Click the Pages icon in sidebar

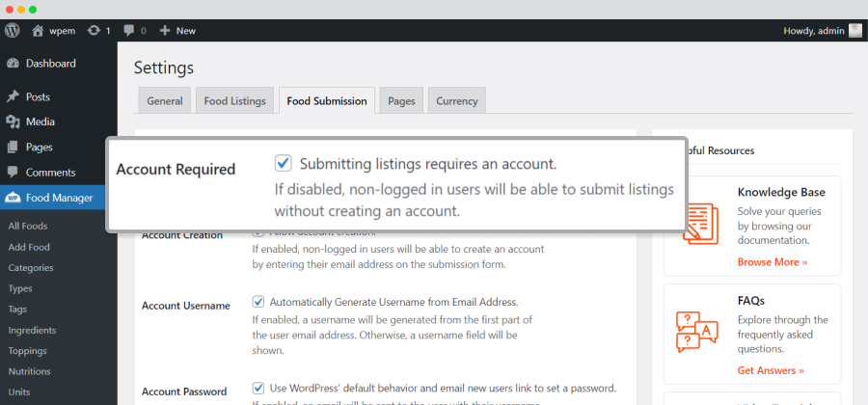[x=13, y=148]
